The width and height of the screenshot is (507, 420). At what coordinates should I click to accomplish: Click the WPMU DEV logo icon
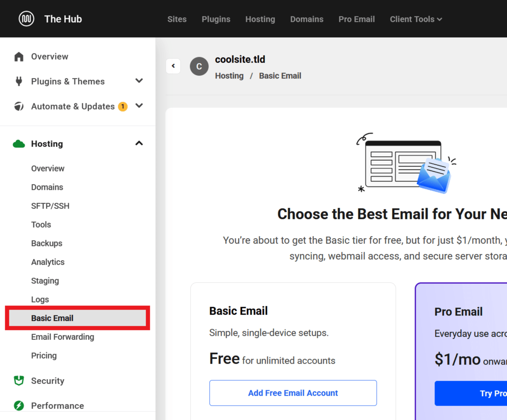tap(26, 19)
